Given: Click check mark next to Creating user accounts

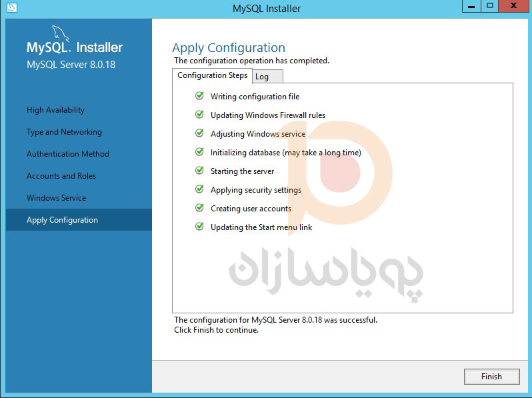Looking at the screenshot, I should 199,208.
